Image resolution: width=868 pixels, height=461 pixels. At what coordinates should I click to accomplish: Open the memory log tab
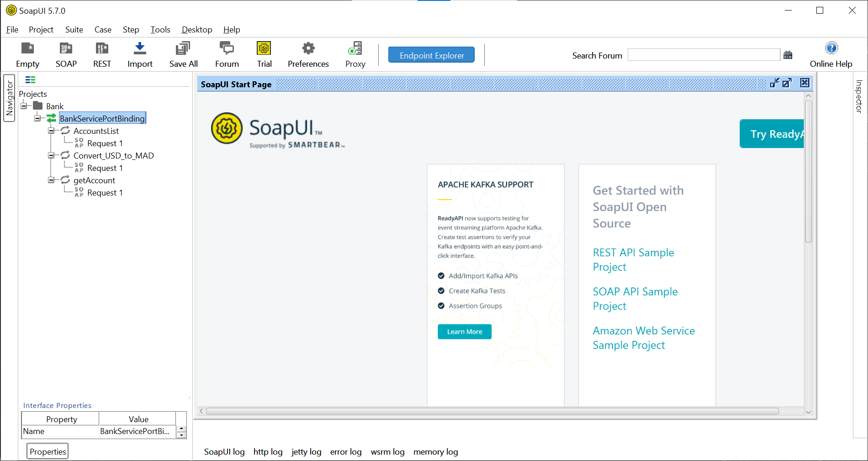[435, 451]
